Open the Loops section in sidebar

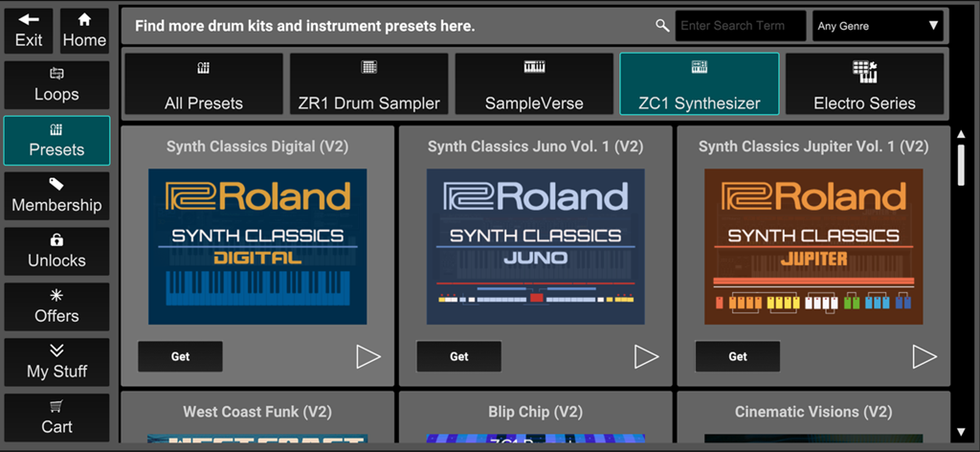(x=56, y=85)
